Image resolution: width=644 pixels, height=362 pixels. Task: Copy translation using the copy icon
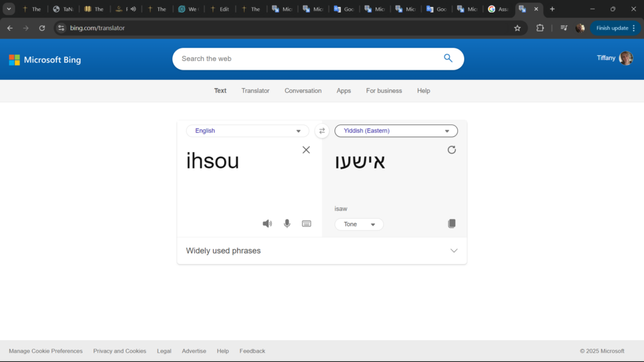(x=452, y=224)
